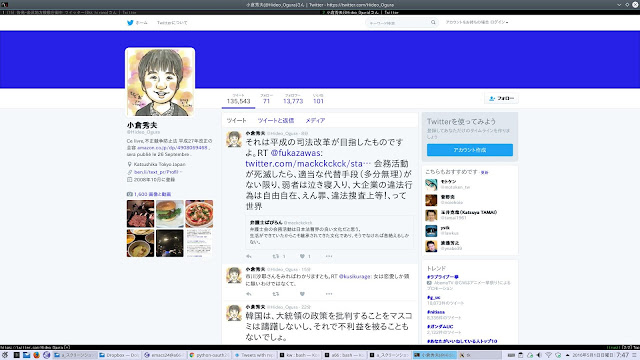Click the third tweet's author avatar
Image resolution: width=640 pixels, height=360 pixels.
(234, 313)
